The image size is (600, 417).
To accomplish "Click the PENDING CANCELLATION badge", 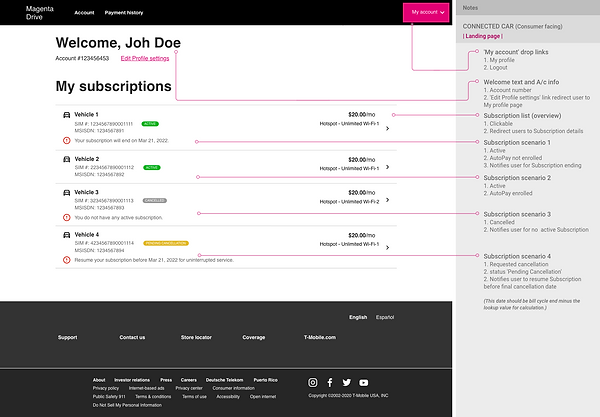I will [x=166, y=243].
